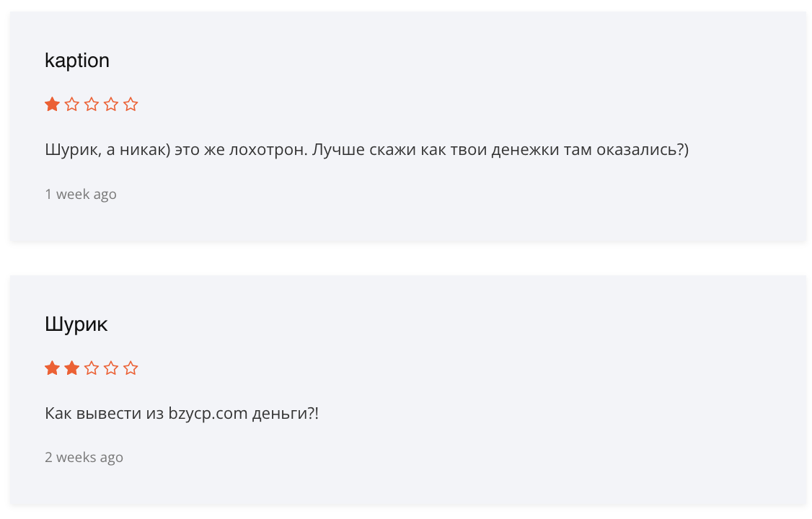The image size is (812, 519).
Task: Select the username Шурик
Action: pos(76,324)
